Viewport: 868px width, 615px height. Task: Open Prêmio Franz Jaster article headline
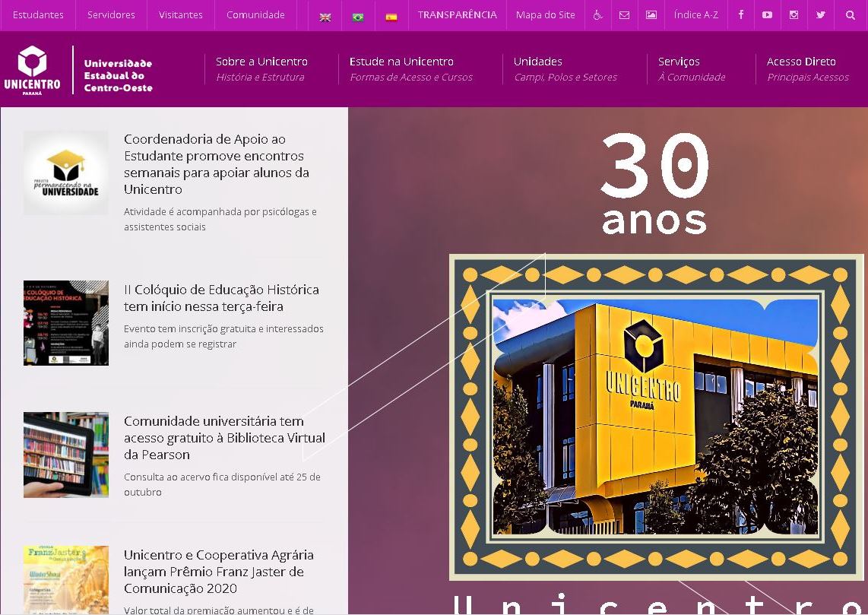[219, 571]
